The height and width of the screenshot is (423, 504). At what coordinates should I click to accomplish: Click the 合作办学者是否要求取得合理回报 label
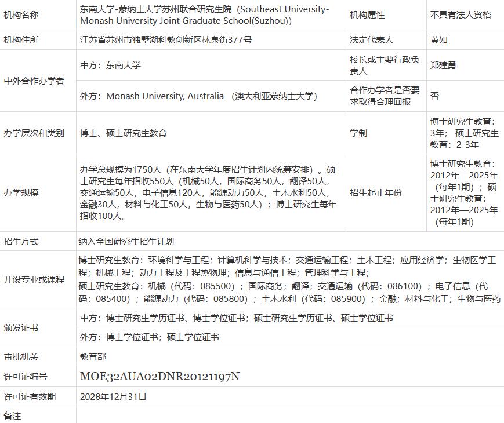[385, 96]
